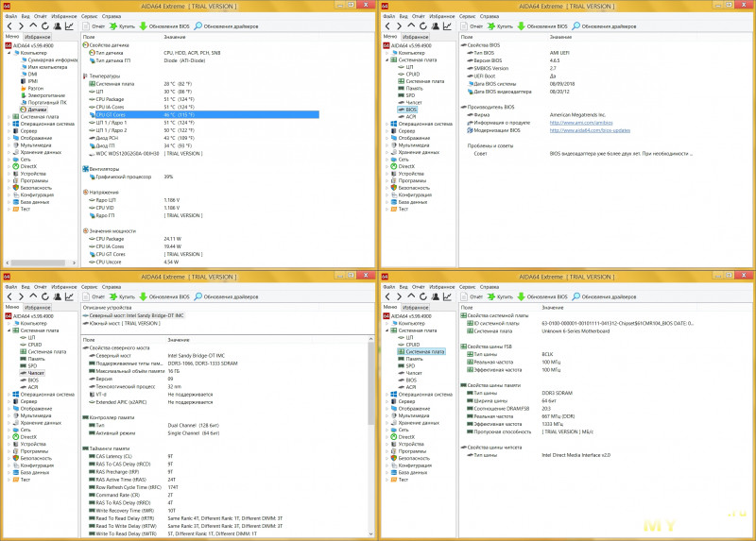Click Купить in the BIOS window toolbar

[x=500, y=26]
